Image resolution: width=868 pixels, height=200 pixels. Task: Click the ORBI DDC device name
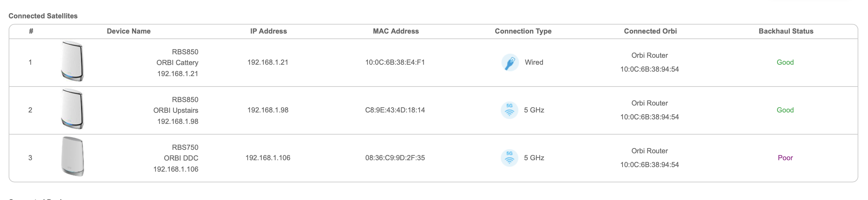[x=181, y=158]
